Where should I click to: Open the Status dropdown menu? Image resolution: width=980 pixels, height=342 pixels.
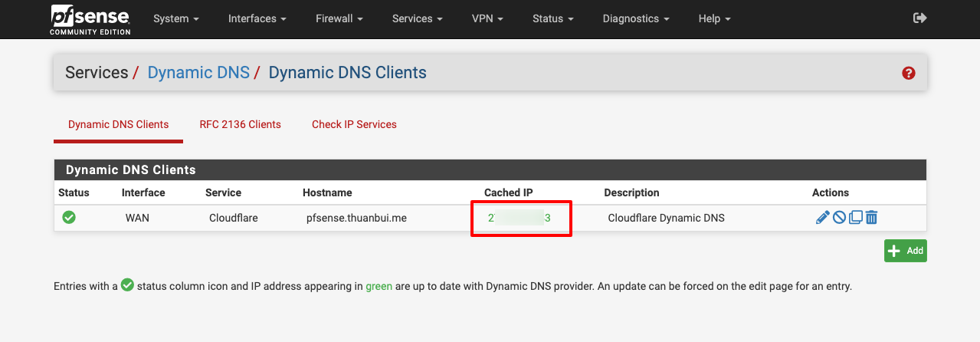(553, 18)
